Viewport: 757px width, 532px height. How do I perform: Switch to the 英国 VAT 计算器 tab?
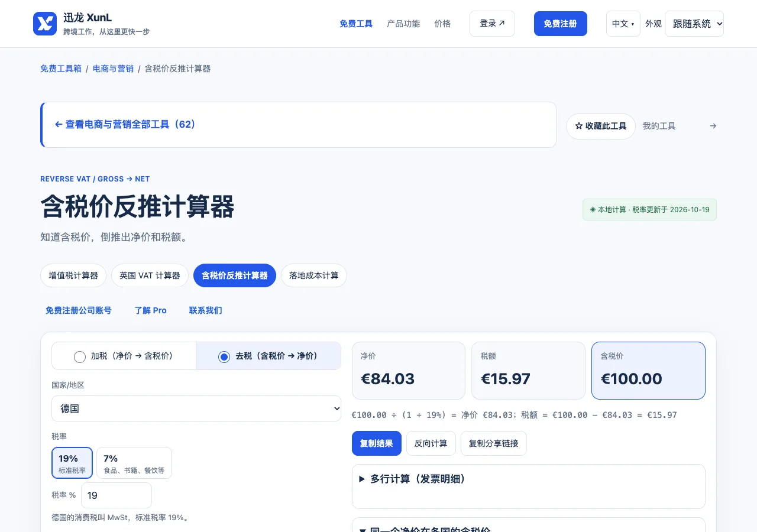pos(150,275)
